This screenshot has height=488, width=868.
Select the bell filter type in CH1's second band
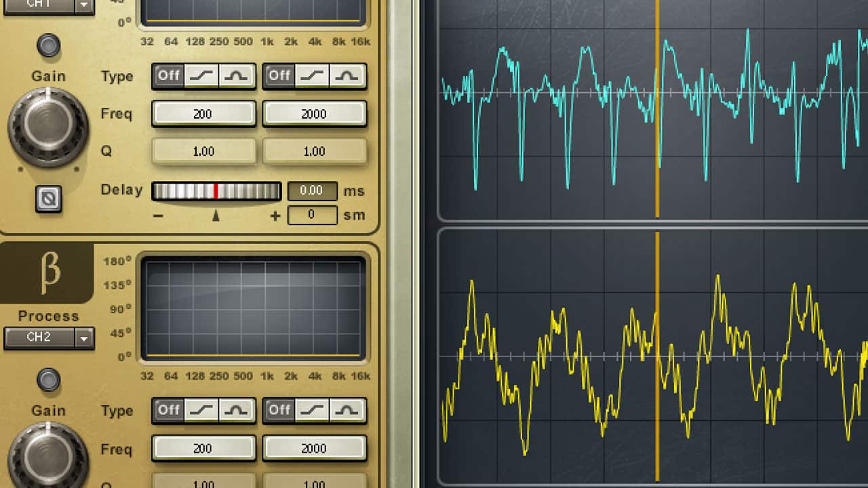coord(347,76)
